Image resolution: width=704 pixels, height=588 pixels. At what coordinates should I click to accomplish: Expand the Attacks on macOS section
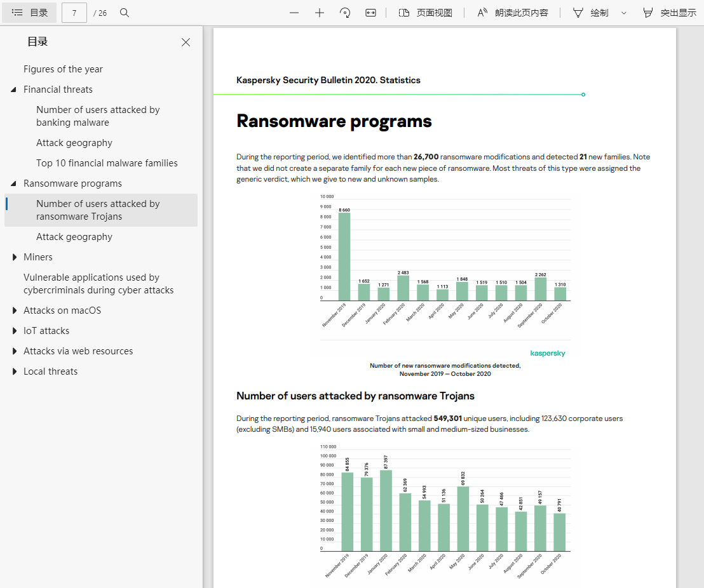point(15,310)
